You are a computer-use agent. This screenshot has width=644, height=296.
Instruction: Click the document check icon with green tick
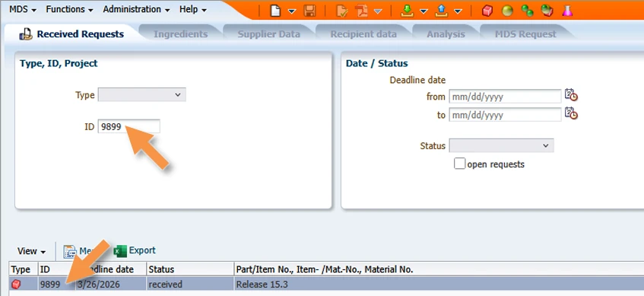[x=341, y=11]
